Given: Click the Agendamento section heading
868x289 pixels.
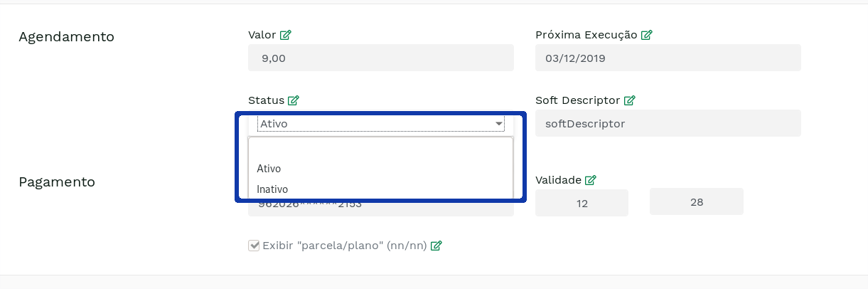Looking at the screenshot, I should (x=66, y=37).
